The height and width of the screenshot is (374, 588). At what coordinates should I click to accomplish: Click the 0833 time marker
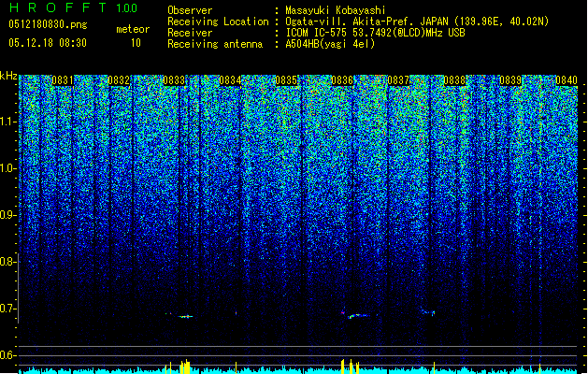pyautogui.click(x=175, y=80)
